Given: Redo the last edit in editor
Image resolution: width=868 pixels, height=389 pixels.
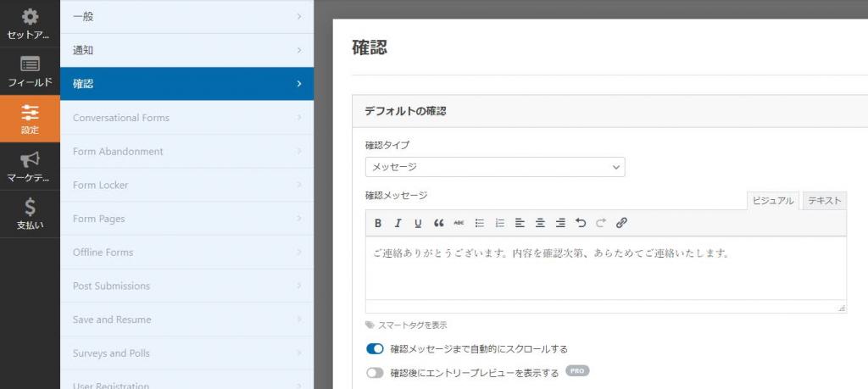Looking at the screenshot, I should pyautogui.click(x=601, y=223).
